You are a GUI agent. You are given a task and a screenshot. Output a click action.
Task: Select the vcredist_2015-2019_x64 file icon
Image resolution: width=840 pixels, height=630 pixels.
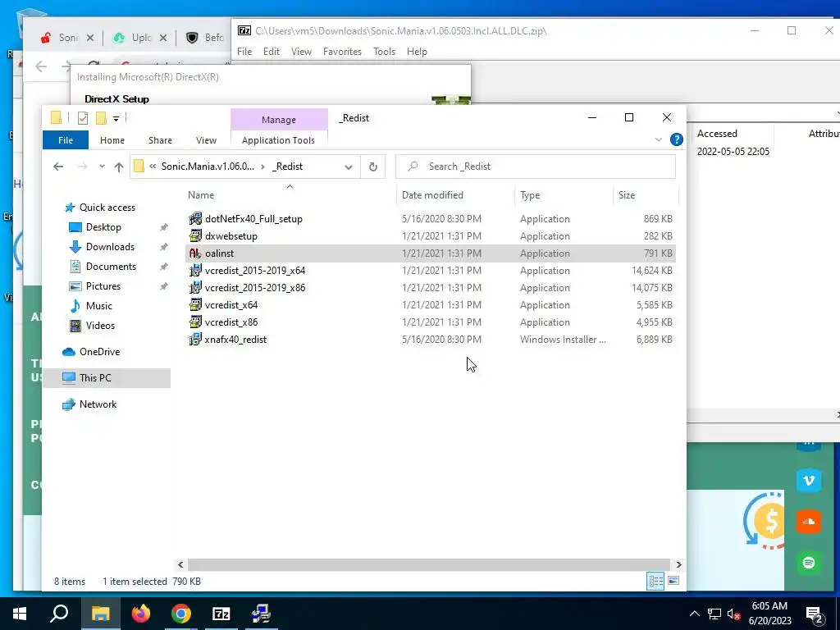pyautogui.click(x=195, y=271)
